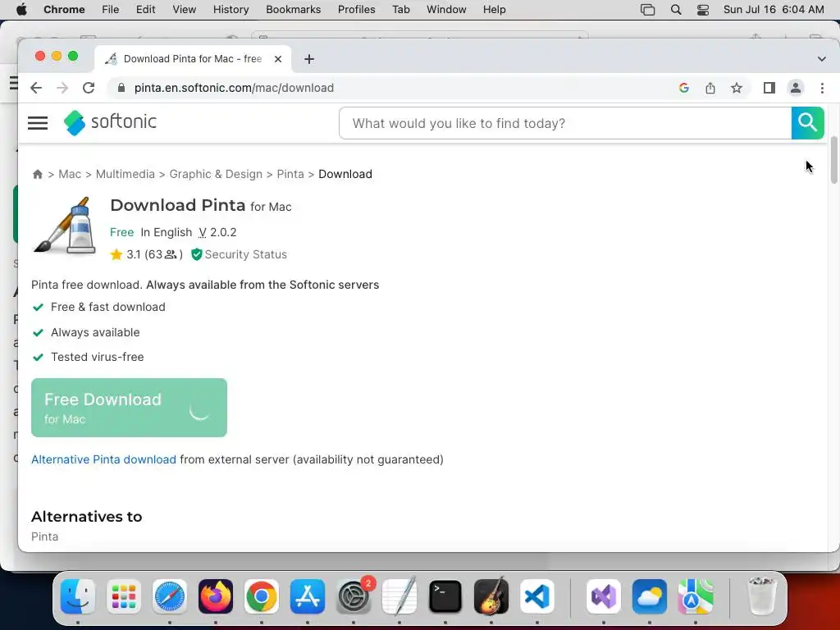The height and width of the screenshot is (630, 840).
Task: Click the Softonic logo
Action: [110, 123]
